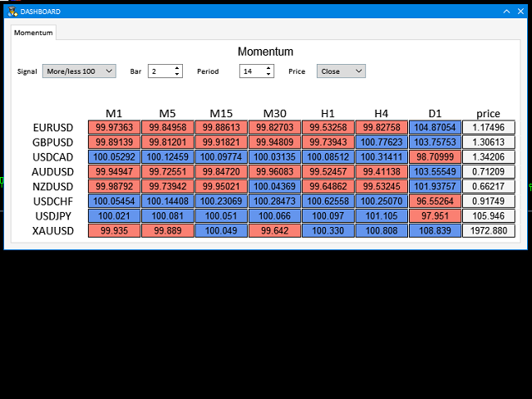Click NZDUSD H1 cell 99.64862
Image resolution: width=532 pixels, height=399 pixels.
pos(328,186)
